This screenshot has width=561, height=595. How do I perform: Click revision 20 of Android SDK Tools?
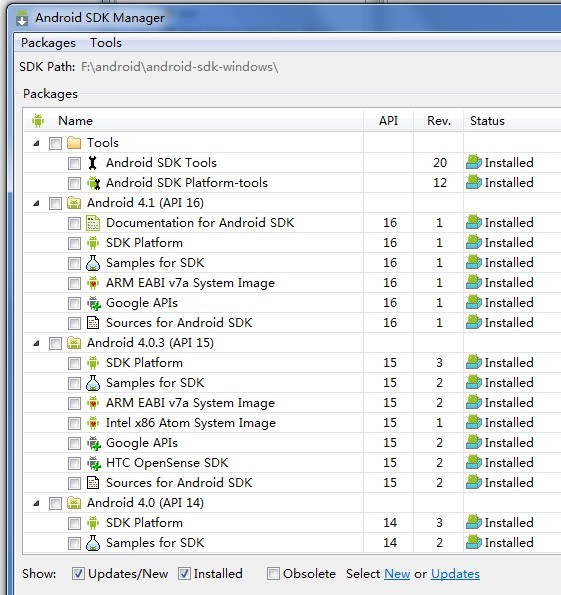[x=440, y=163]
